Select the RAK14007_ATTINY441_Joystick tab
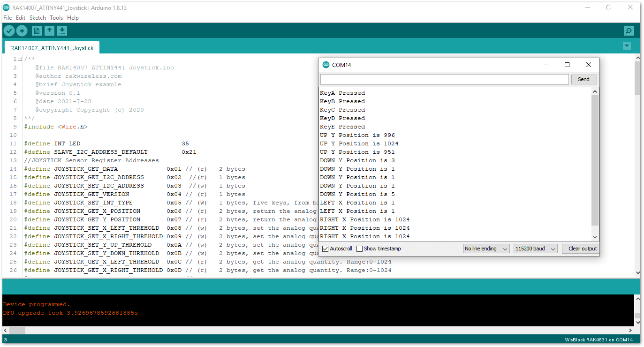Screen dimensions: 644x347 click(52, 48)
